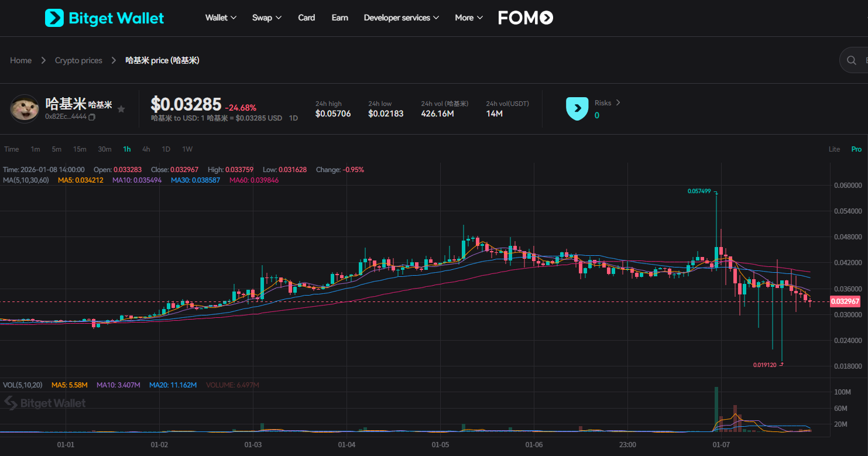Toggle the favorite star next to 哈基米
The image size is (868, 456).
pos(121,108)
